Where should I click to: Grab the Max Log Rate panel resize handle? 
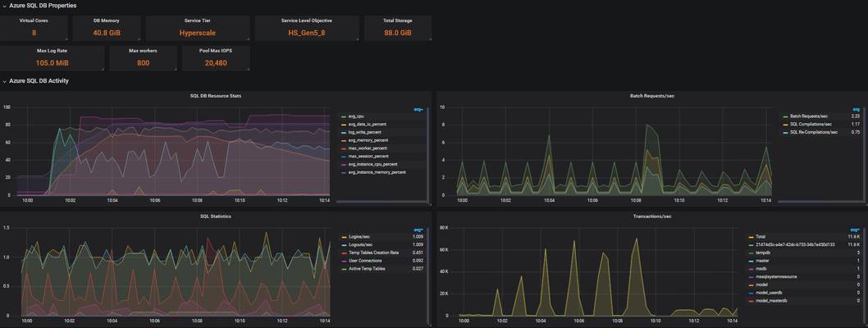[102, 69]
